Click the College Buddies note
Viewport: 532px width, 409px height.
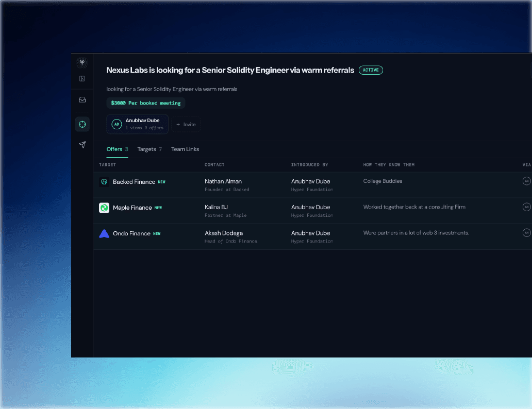click(x=383, y=181)
